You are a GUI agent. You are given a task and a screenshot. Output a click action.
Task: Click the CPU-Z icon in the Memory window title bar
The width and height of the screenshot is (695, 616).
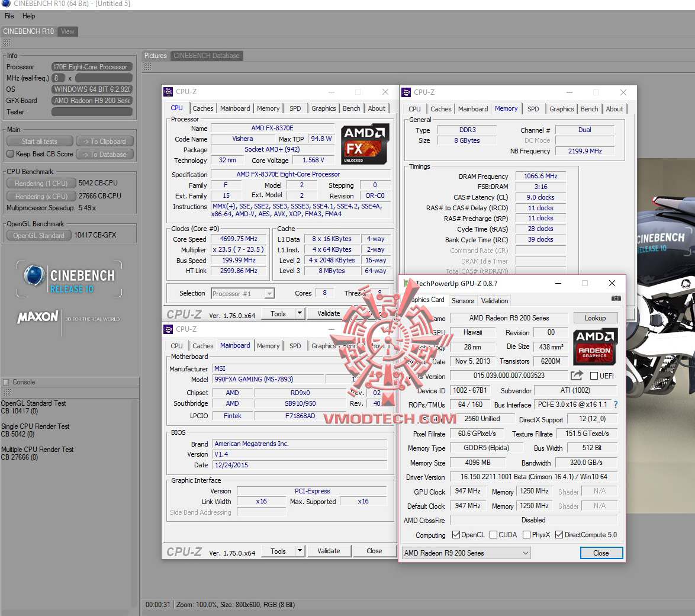(406, 92)
